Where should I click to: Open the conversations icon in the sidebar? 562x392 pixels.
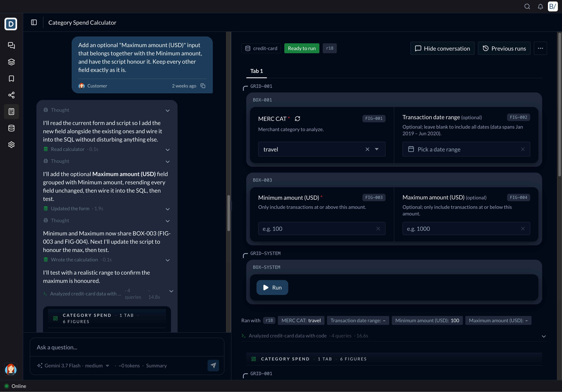point(11,45)
